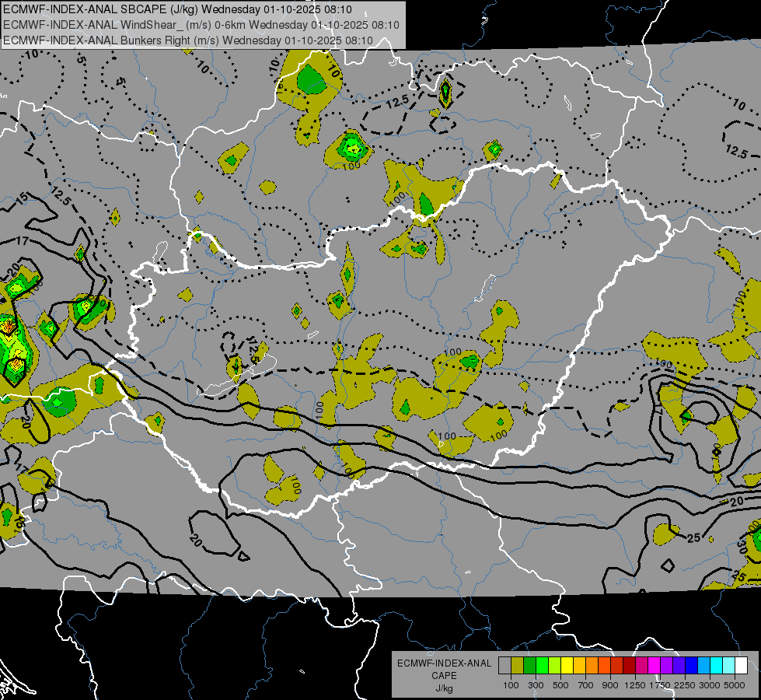761x700 pixels.
Task: Click the 1250 legend tick label
Action: click(x=635, y=685)
